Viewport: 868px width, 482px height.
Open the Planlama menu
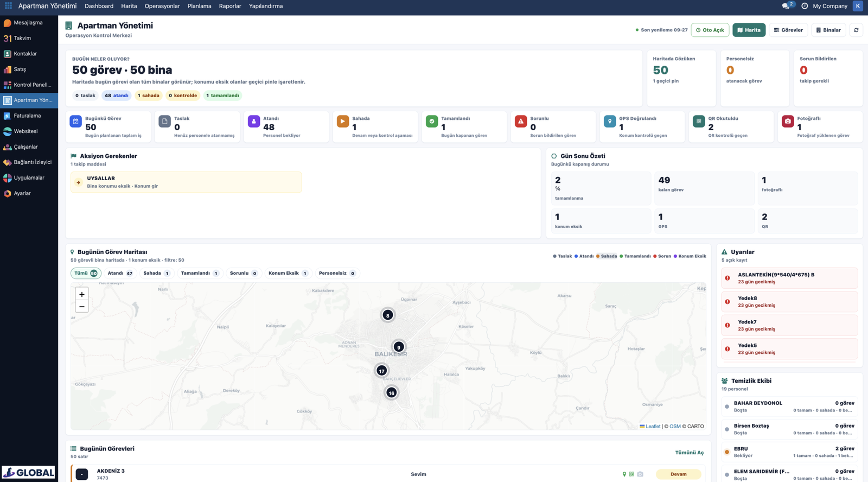200,6
